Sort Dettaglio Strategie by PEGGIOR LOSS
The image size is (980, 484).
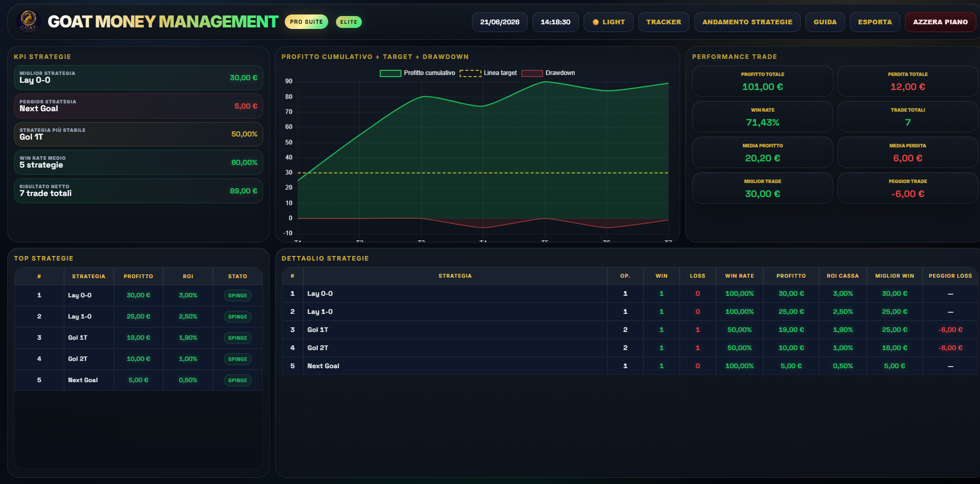pyautogui.click(x=950, y=276)
